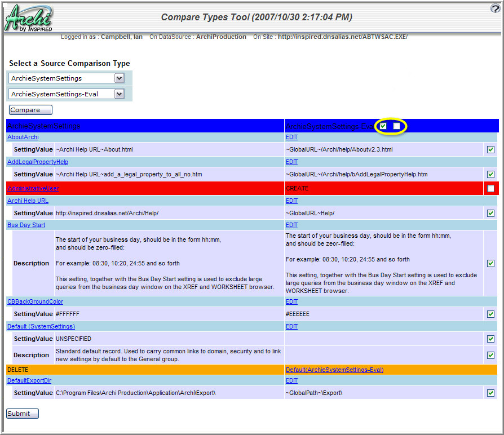
Task: Enable the AdministrativeUser CREATE checkbox
Action: [490, 188]
